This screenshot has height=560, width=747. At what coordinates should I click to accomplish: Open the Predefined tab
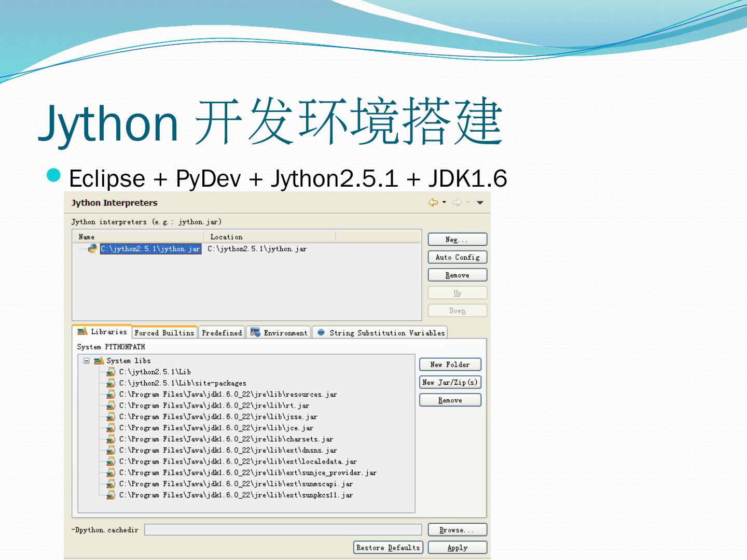point(222,333)
